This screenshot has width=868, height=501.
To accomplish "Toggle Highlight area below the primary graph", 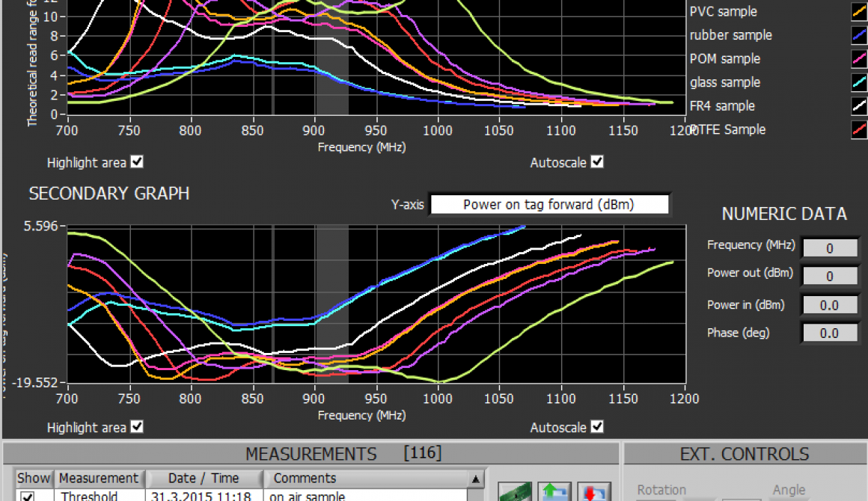I will (136, 162).
